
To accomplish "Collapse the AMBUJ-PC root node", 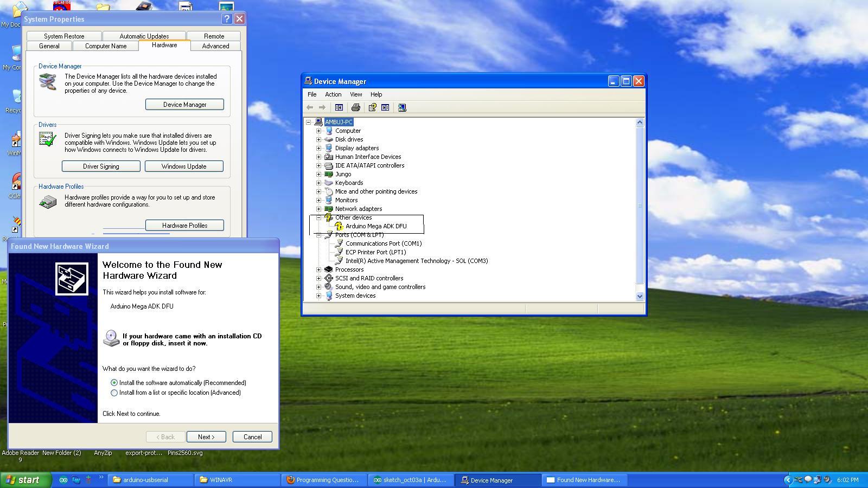I will pyautogui.click(x=309, y=122).
